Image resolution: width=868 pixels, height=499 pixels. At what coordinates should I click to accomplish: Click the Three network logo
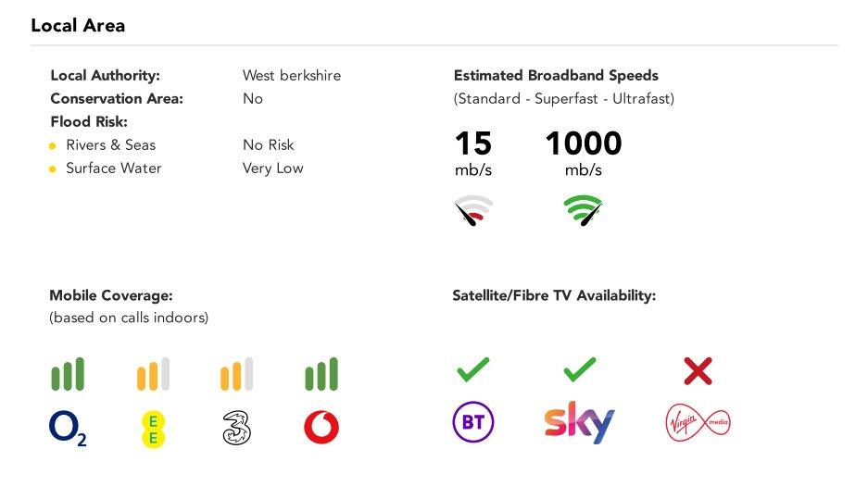[x=237, y=429]
